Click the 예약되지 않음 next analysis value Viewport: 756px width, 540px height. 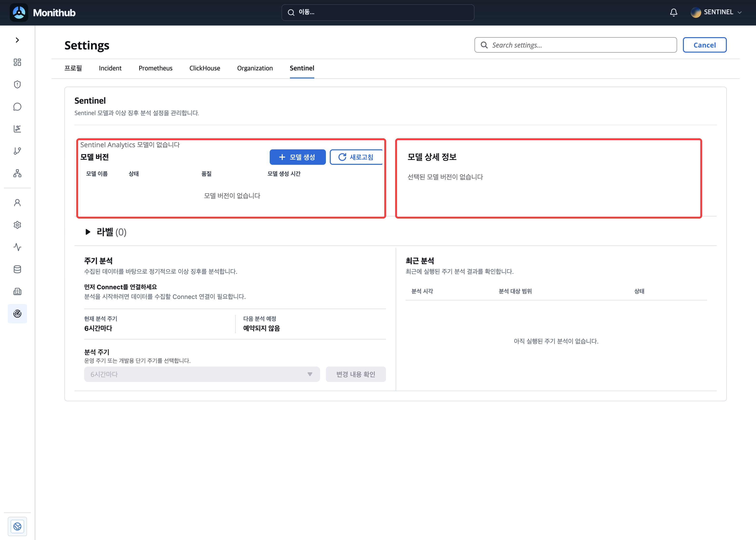262,328
